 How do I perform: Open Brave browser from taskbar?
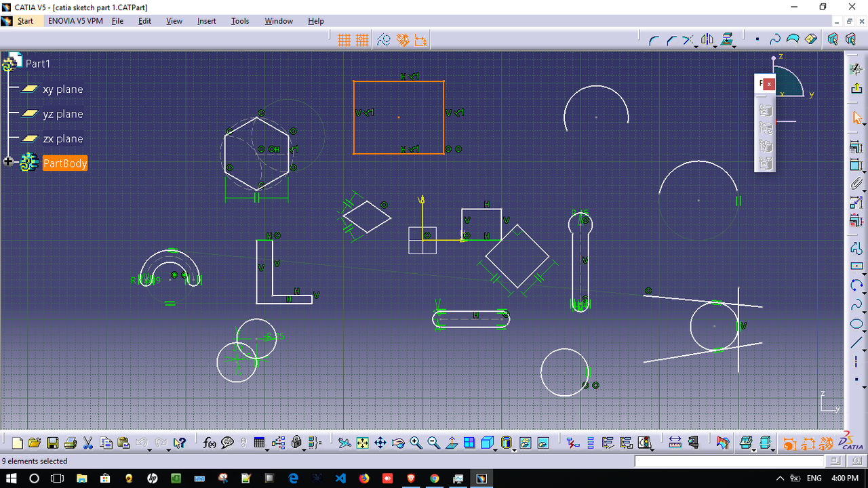click(x=411, y=479)
